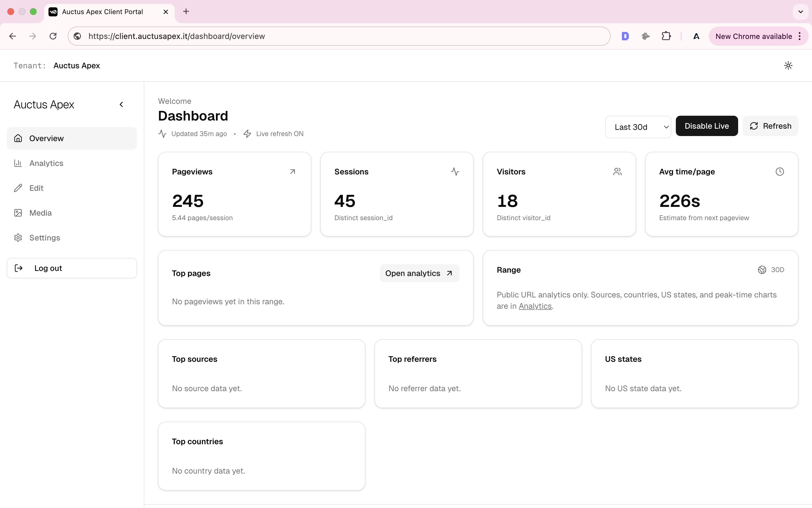
Task: Click the 18 visitors value
Action: coord(507,201)
